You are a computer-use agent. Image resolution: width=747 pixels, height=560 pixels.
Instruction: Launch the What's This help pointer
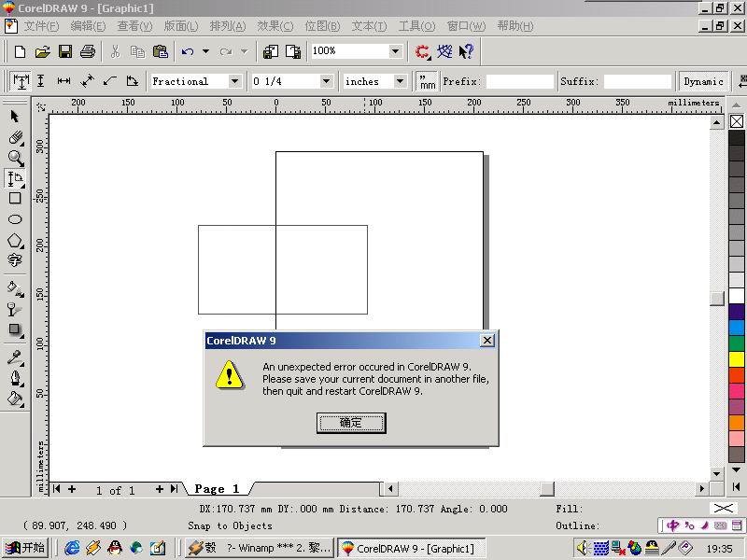(466, 51)
